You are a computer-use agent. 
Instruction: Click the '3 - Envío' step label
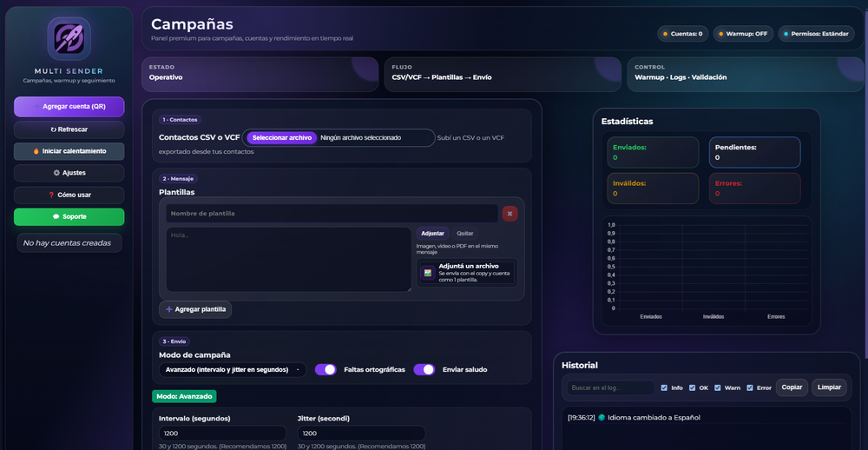[x=174, y=341]
